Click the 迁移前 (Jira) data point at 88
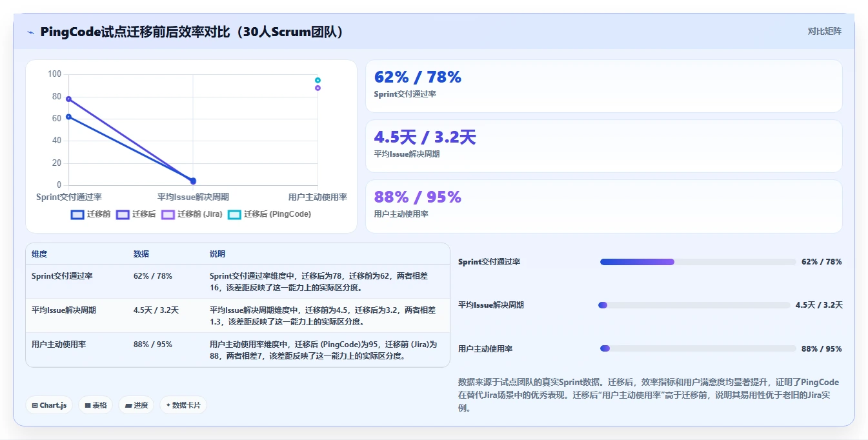The image size is (868, 440). point(318,88)
